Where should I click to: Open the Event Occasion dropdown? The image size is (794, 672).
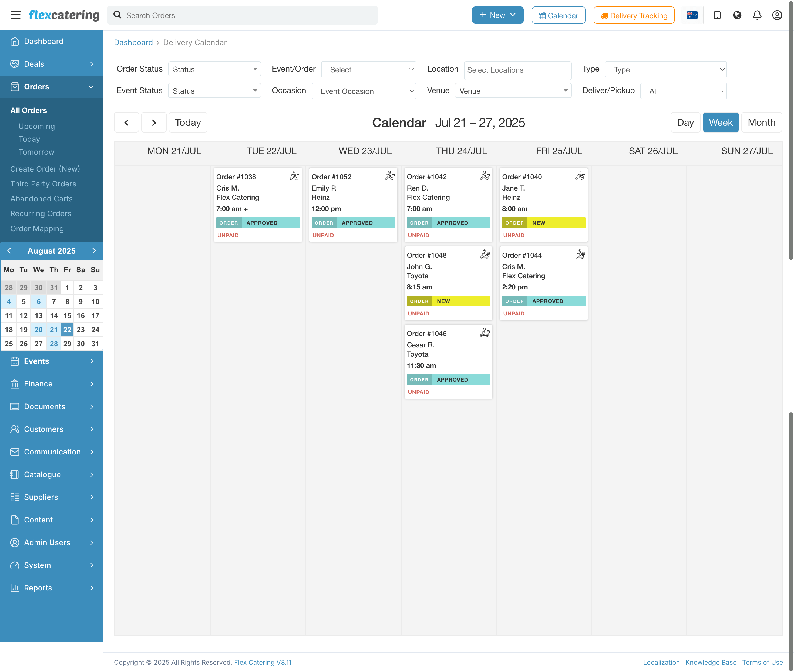point(364,91)
